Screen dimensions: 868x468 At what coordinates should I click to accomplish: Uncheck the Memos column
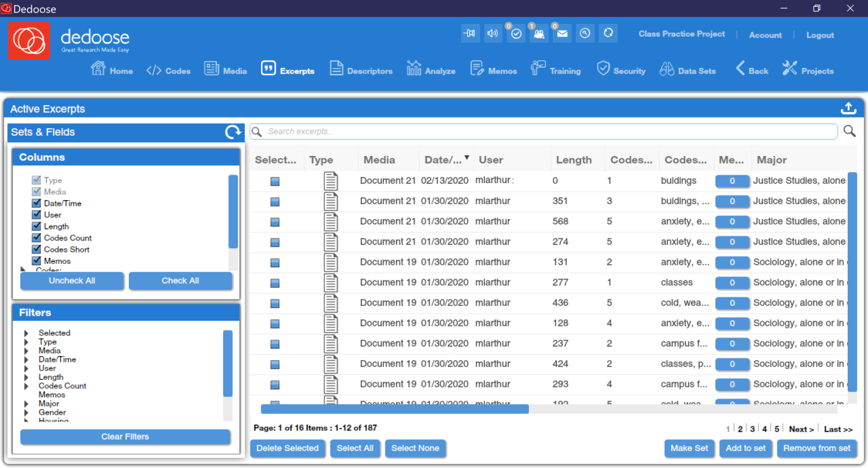[x=38, y=261]
